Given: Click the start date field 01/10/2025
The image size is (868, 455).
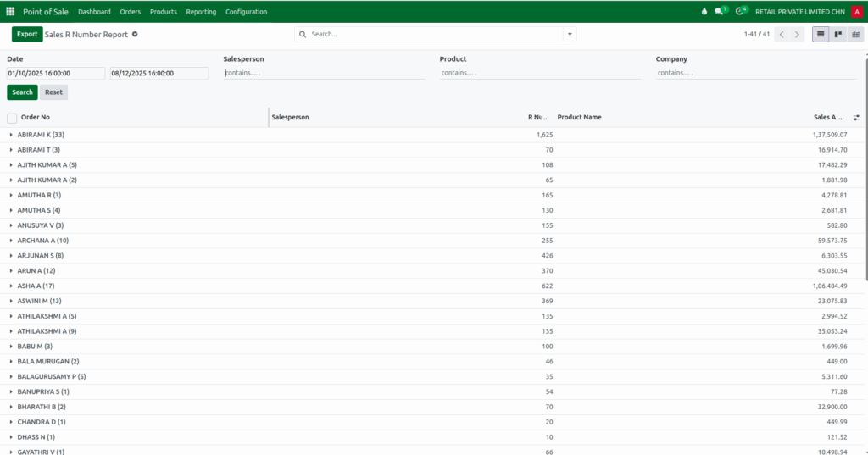Looking at the screenshot, I should (55, 73).
